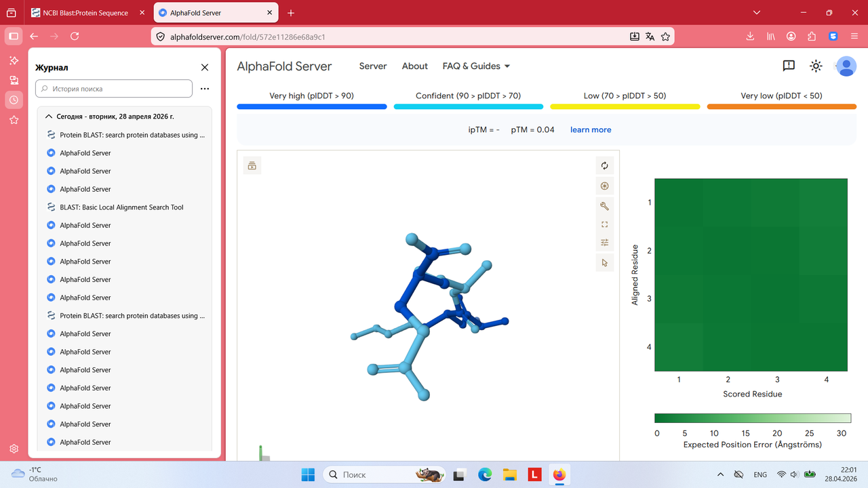
Task: Close the Журнал history sidebar panel
Action: 205,67
